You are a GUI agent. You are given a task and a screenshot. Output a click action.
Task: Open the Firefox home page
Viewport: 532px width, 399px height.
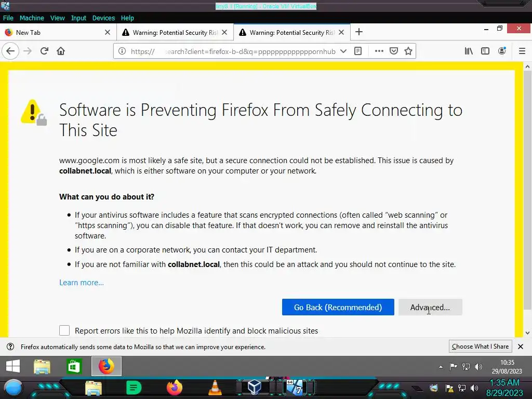(61, 51)
